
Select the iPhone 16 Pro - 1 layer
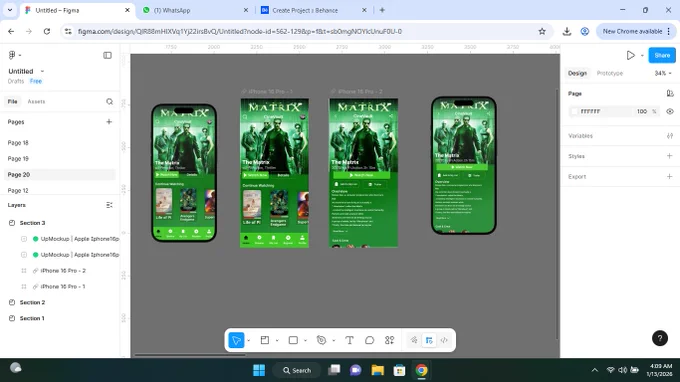[63, 287]
